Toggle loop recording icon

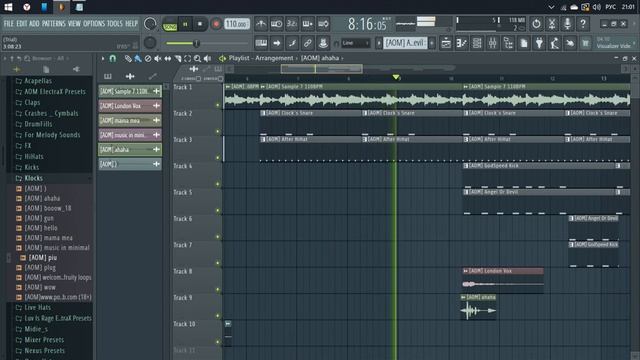tap(323, 24)
